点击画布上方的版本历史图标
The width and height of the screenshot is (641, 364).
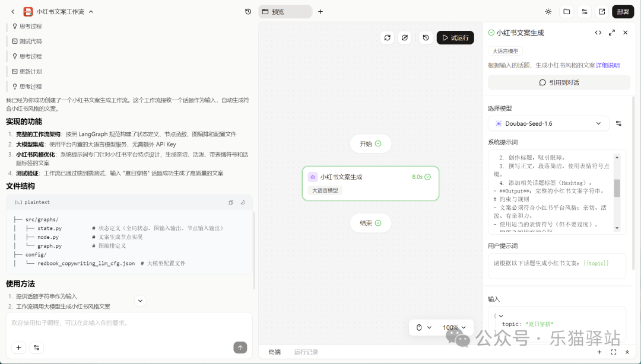[426, 37]
